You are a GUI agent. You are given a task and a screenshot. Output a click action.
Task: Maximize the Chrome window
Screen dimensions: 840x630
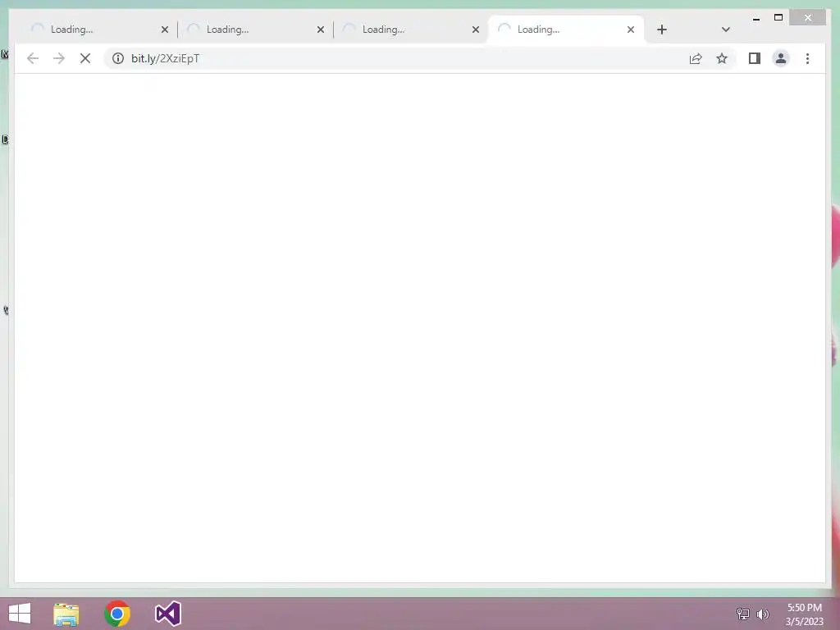pyautogui.click(x=778, y=18)
